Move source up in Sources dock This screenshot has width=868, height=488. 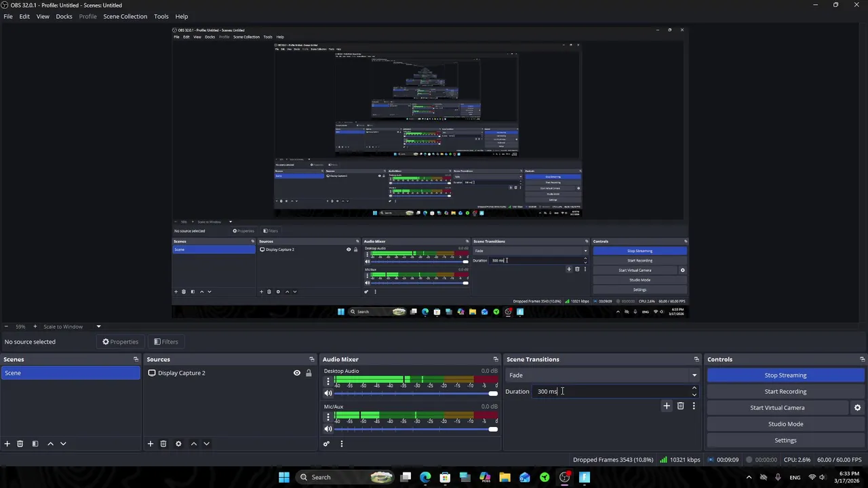(194, 444)
